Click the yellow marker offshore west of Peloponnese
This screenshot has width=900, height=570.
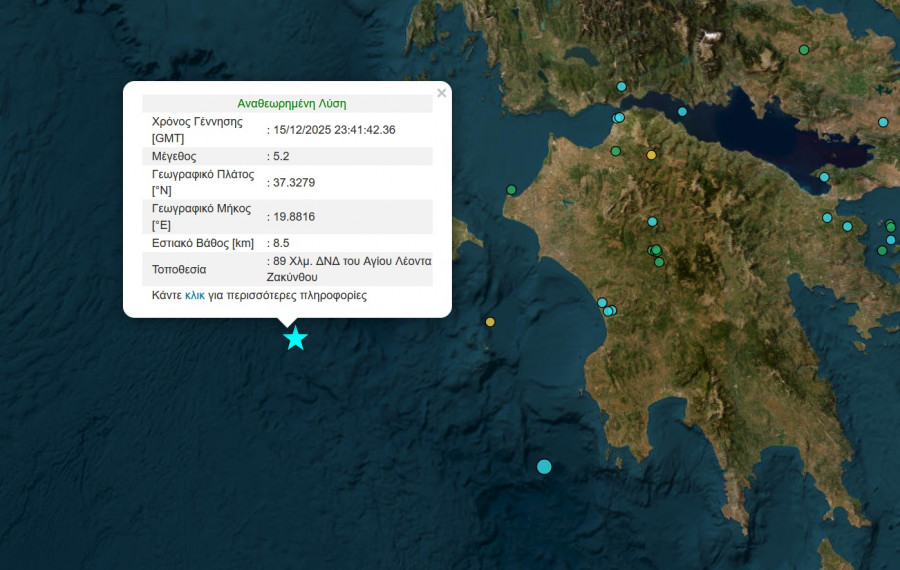click(490, 322)
